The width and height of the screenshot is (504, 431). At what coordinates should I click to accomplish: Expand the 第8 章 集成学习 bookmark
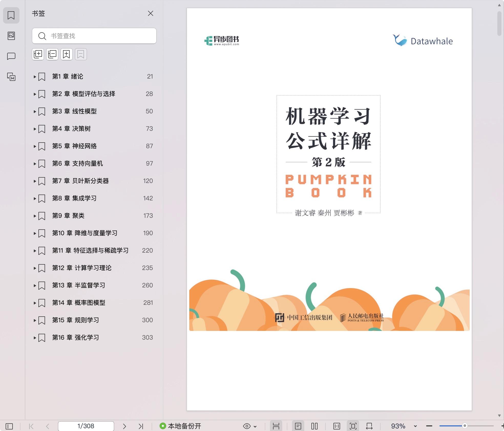35,198
